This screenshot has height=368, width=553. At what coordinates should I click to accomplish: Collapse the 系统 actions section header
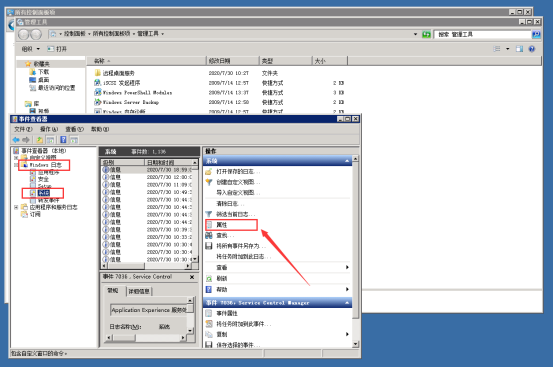click(347, 161)
